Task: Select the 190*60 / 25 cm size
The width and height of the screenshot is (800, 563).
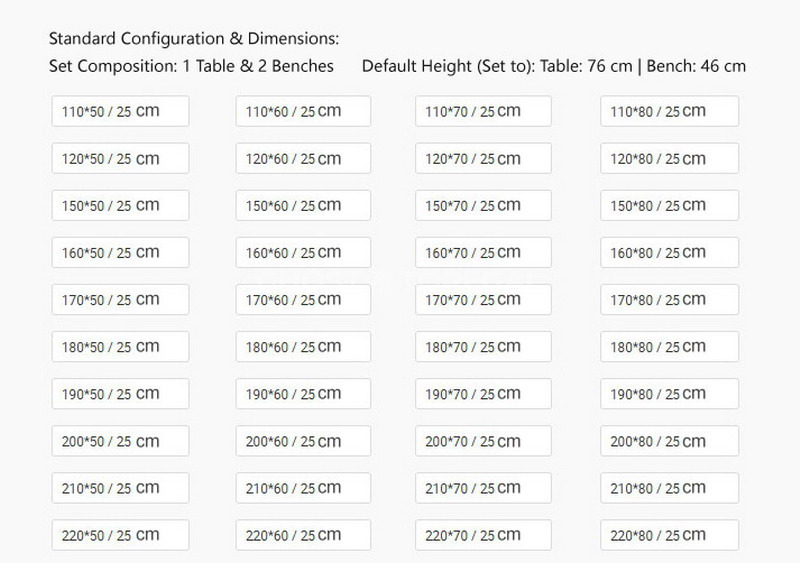Action: pyautogui.click(x=303, y=393)
